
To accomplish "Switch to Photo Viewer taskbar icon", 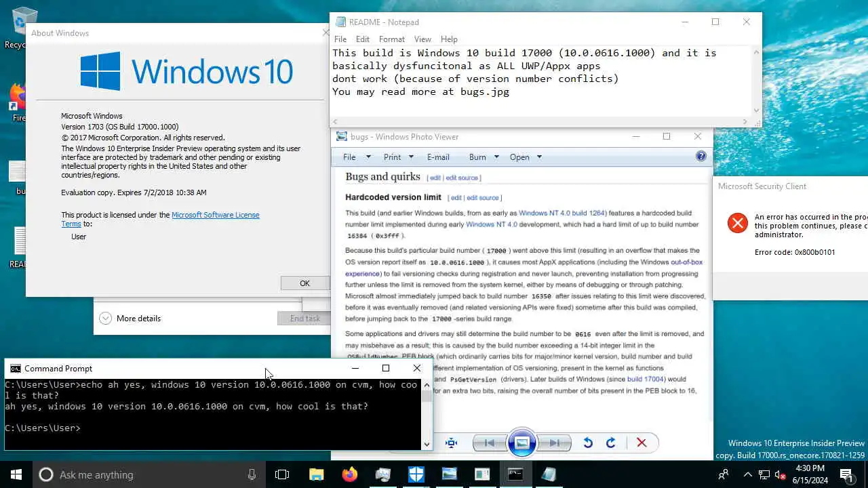I will click(x=449, y=474).
